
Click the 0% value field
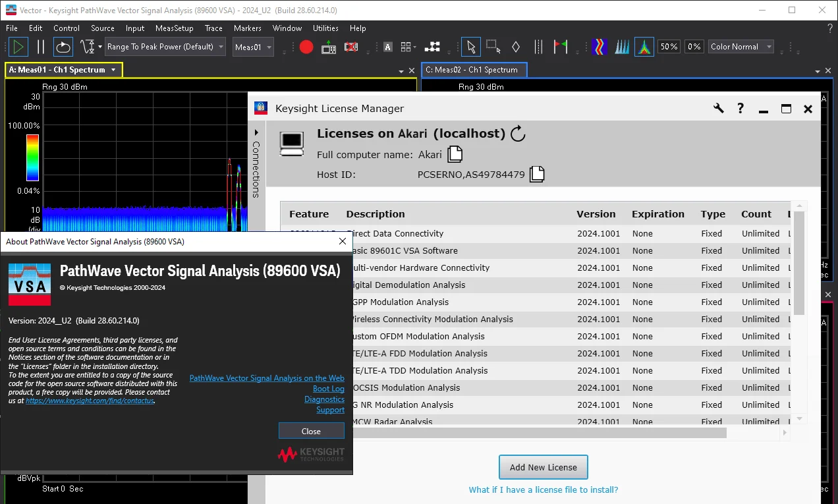694,47
